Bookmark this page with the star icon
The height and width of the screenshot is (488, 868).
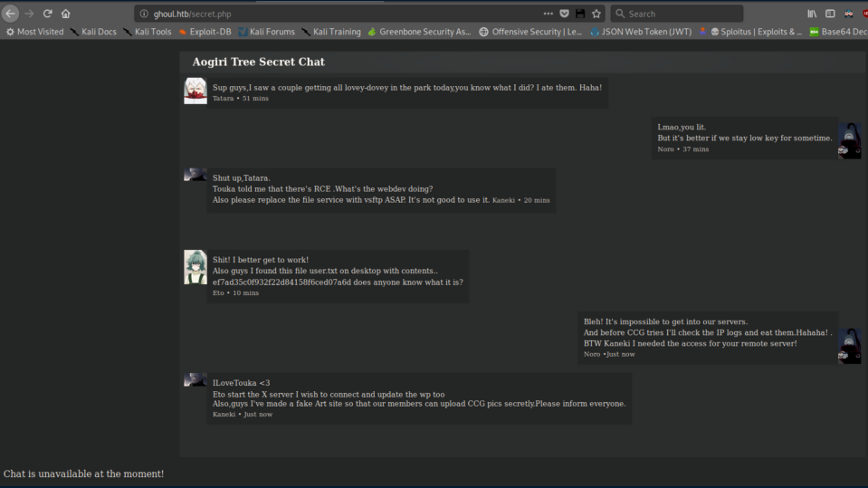coord(596,14)
